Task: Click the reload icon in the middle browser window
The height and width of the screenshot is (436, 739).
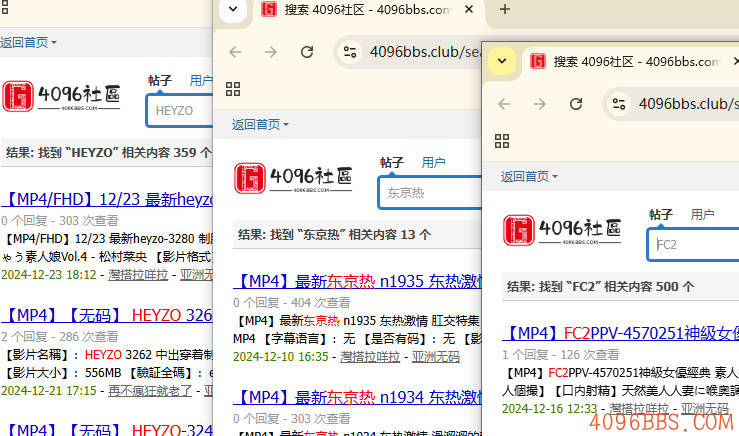Action: click(x=306, y=52)
